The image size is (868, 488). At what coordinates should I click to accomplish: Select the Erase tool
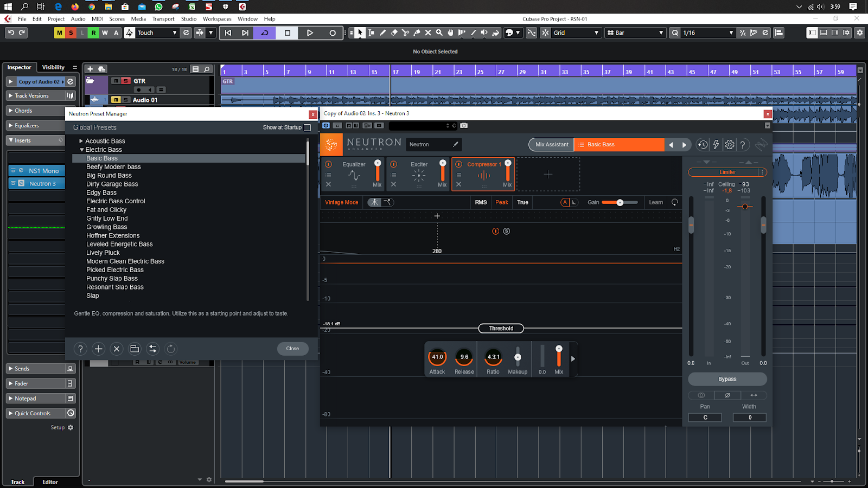(394, 33)
